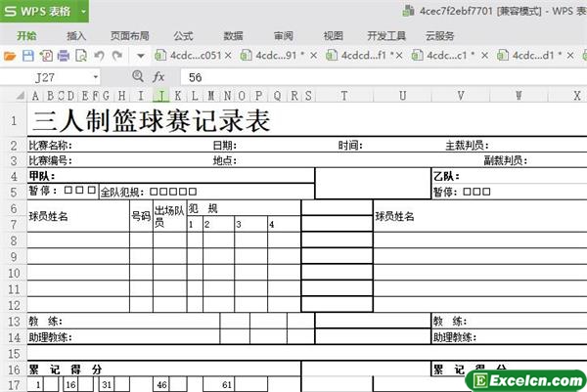Click the 地点: cell
587x392 pixels.
coord(225,161)
